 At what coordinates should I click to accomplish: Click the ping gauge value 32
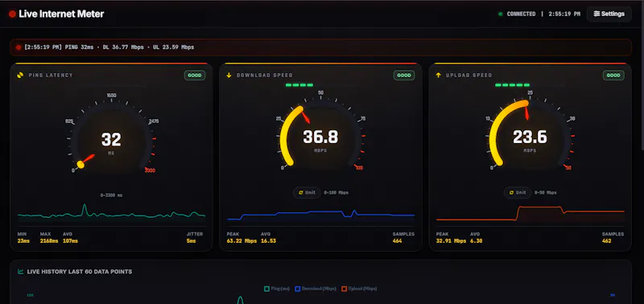pos(111,139)
